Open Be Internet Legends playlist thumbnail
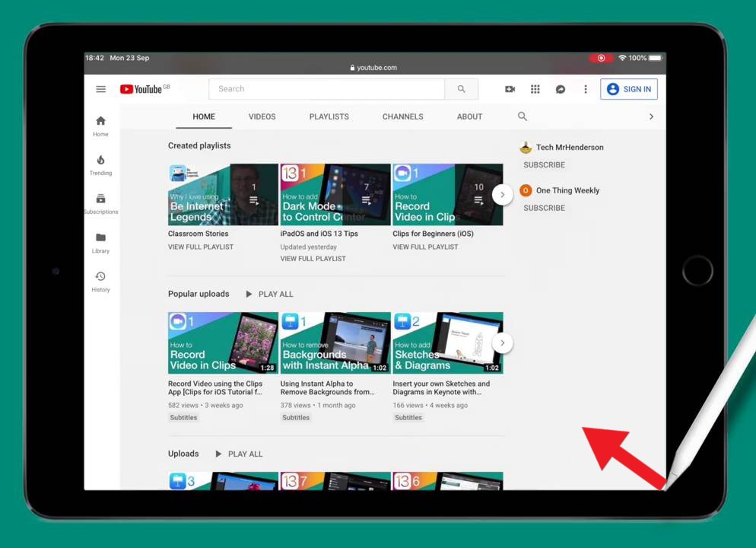Viewport: 756px width, 548px height. [x=223, y=194]
